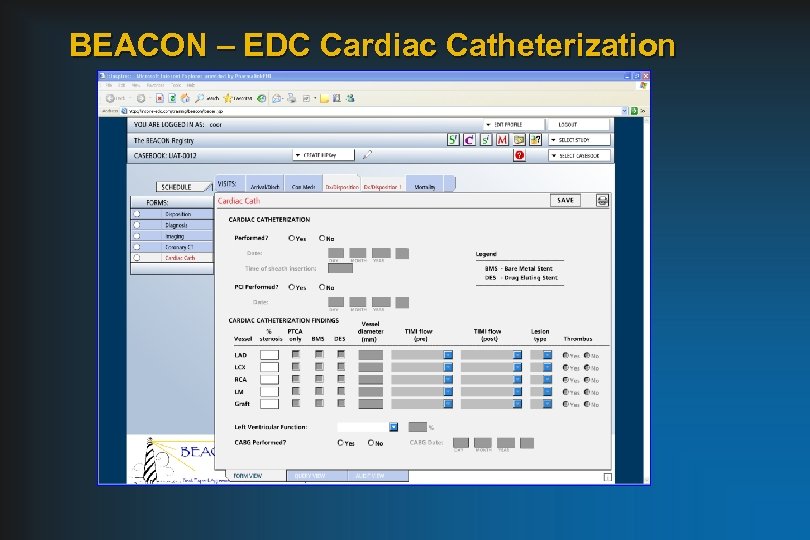
Task: Select Yes for PCI Performed
Action: point(291,287)
